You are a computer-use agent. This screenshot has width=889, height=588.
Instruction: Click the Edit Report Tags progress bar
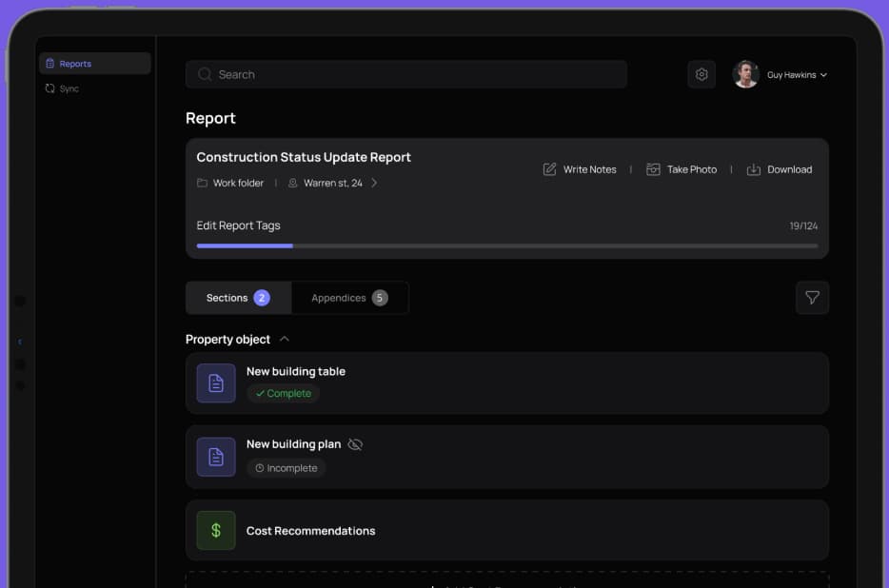506,245
